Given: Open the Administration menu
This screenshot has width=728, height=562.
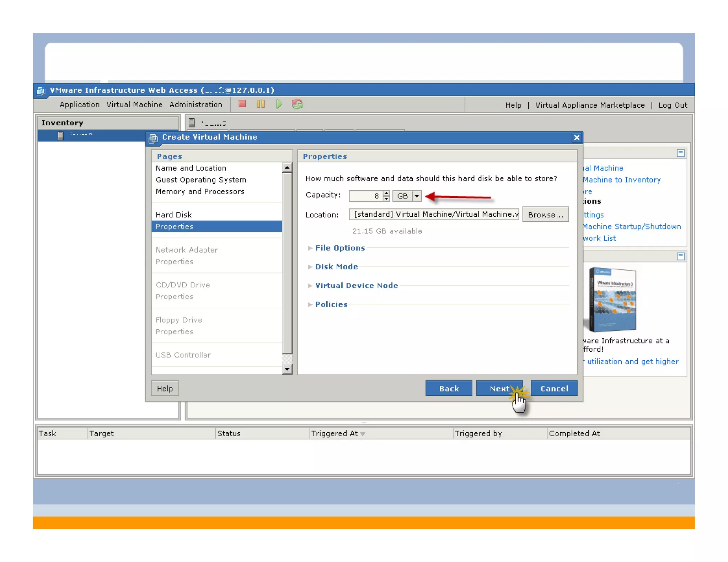Looking at the screenshot, I should click(196, 104).
